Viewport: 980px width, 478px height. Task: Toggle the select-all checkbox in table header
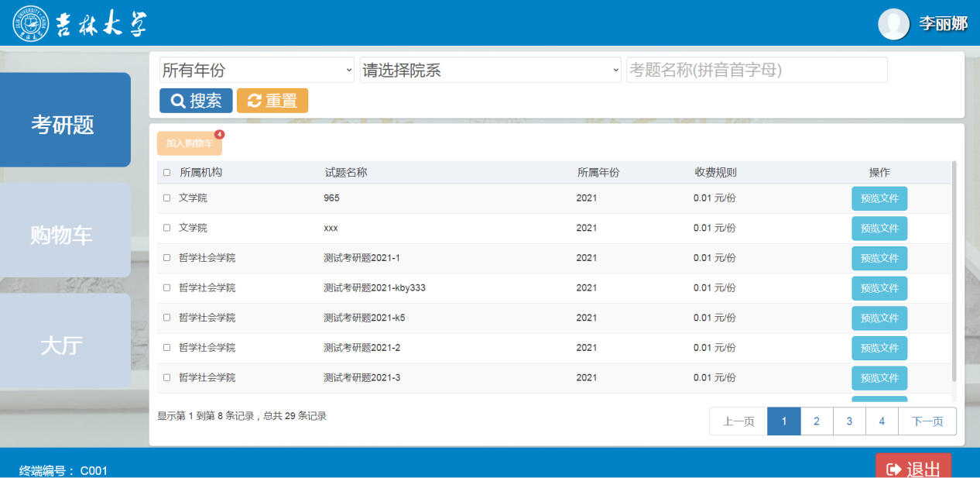166,173
